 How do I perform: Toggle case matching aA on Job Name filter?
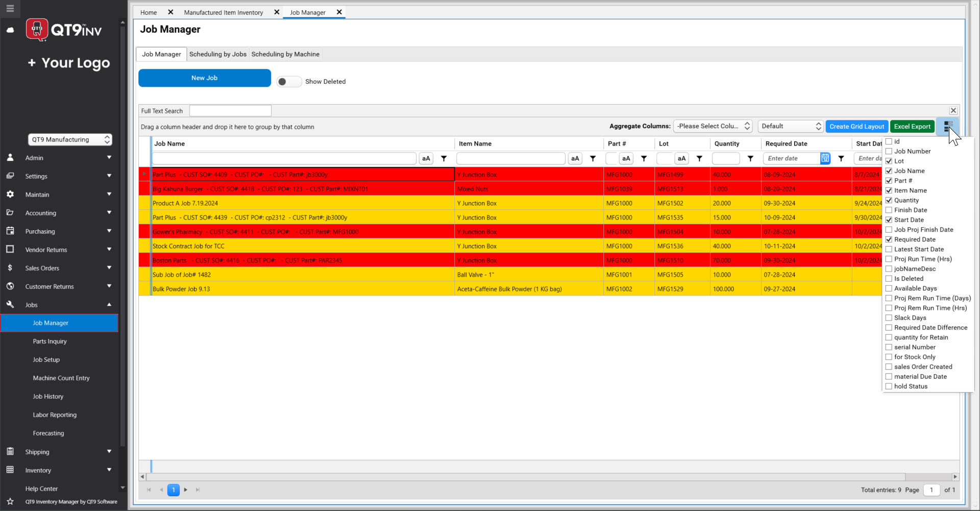pyautogui.click(x=426, y=158)
